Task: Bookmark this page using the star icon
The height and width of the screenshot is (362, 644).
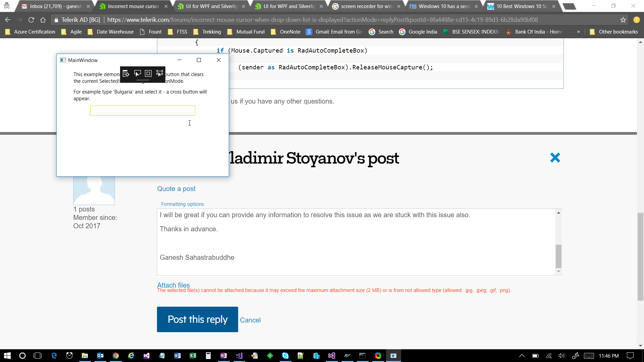Action: pos(623,20)
